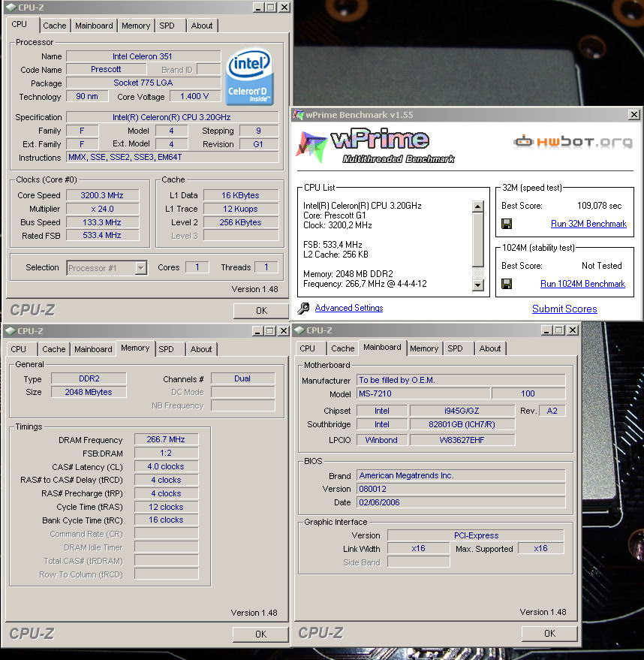Click the floppy save icon for 1024M score
Viewport: 644px width, 660px height.
tap(507, 284)
